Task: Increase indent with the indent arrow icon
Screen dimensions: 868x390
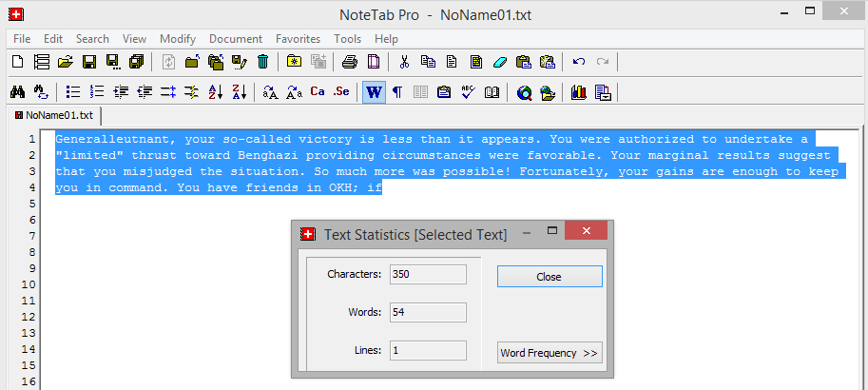Action: pyautogui.click(x=121, y=92)
